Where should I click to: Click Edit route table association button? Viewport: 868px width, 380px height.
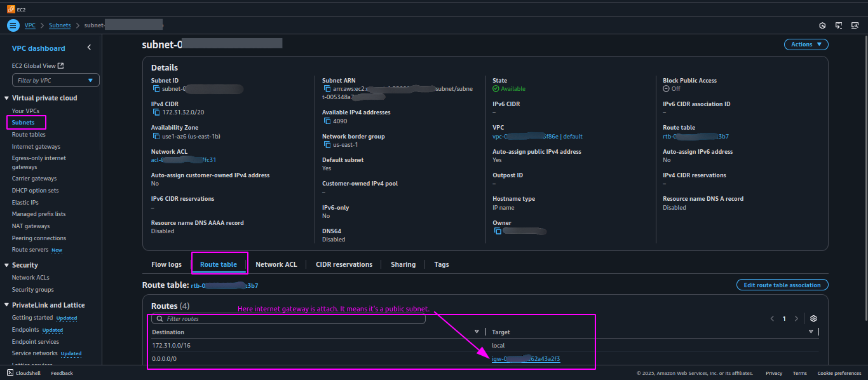pos(782,285)
